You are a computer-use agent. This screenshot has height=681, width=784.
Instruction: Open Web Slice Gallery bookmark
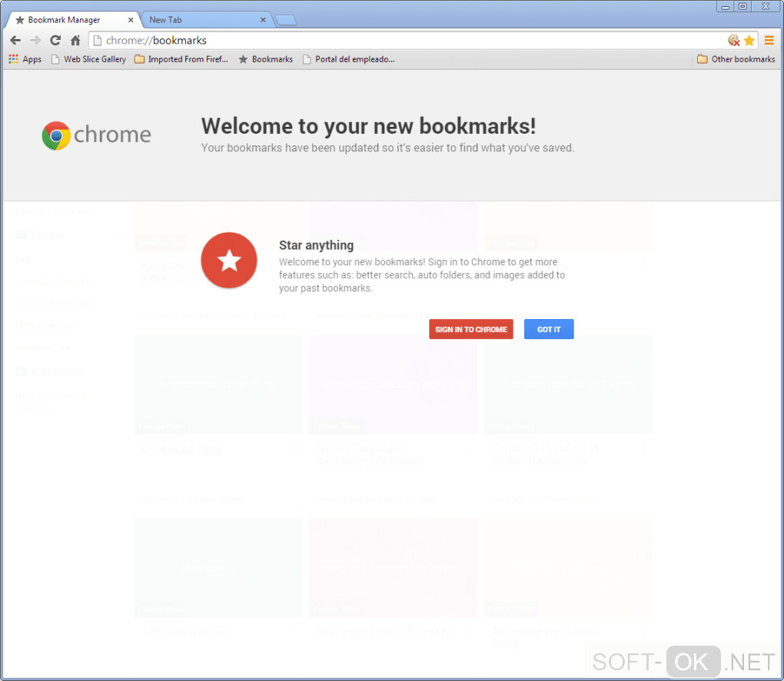click(x=89, y=59)
